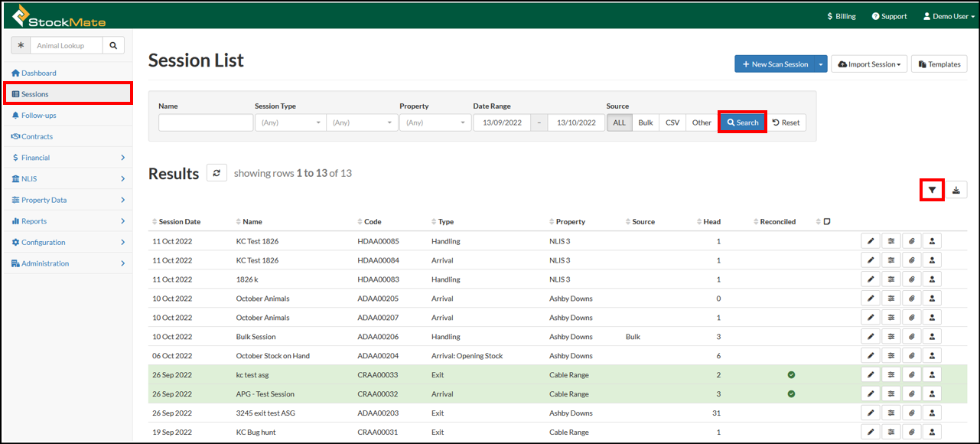
Task: Click the Reset button
Action: click(786, 122)
